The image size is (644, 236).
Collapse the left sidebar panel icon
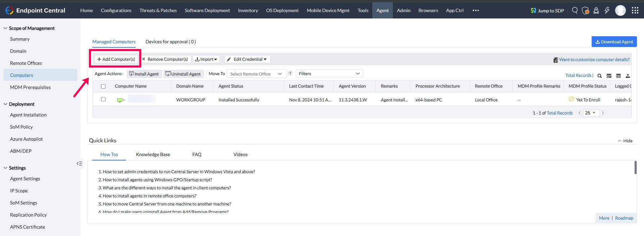click(80, 163)
